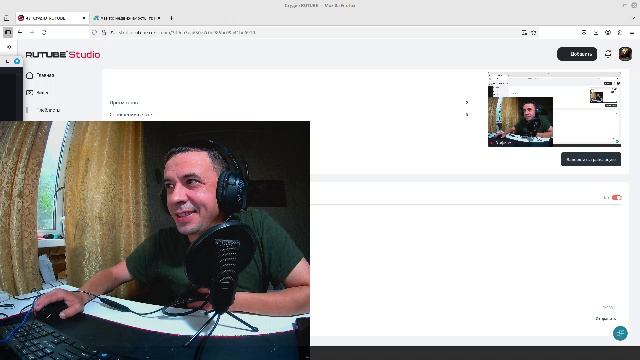This screenshot has height=360, width=640.
Task: Click the tab overview icon left of tabs
Action: point(6,18)
